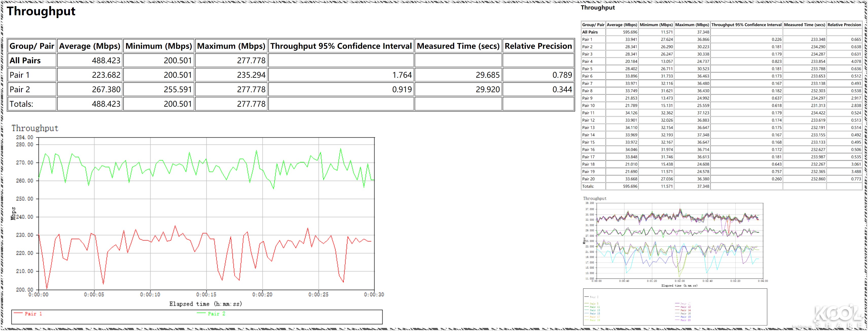Click 'Measured Time (secs)' header in small table

click(804, 25)
